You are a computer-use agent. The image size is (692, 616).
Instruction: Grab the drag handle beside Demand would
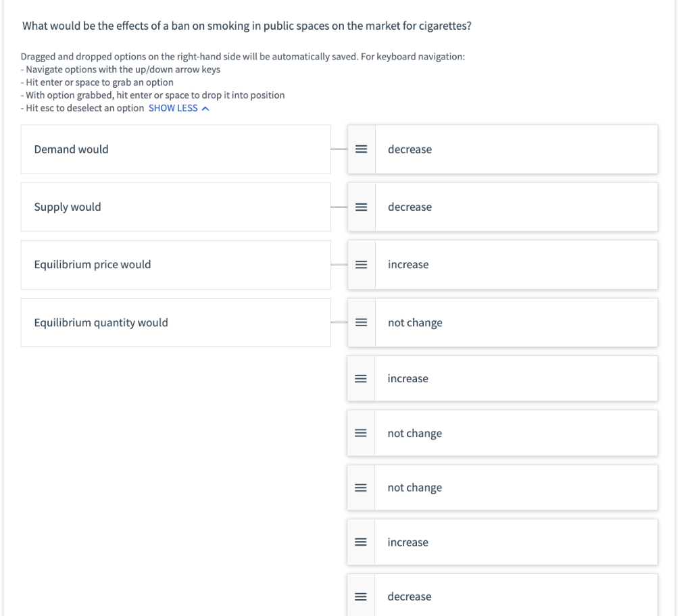click(x=361, y=149)
